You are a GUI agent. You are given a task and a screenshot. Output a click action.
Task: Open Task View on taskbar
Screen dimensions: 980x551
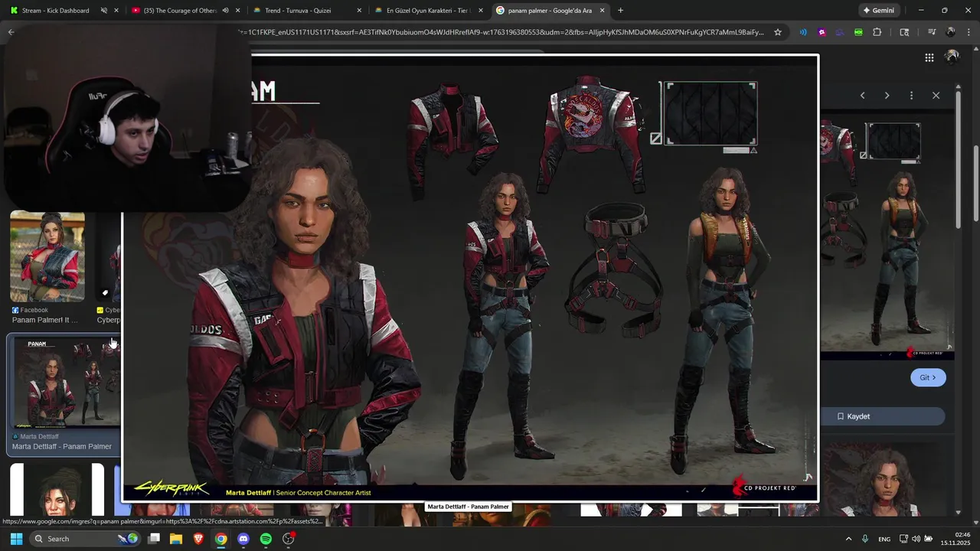(154, 539)
